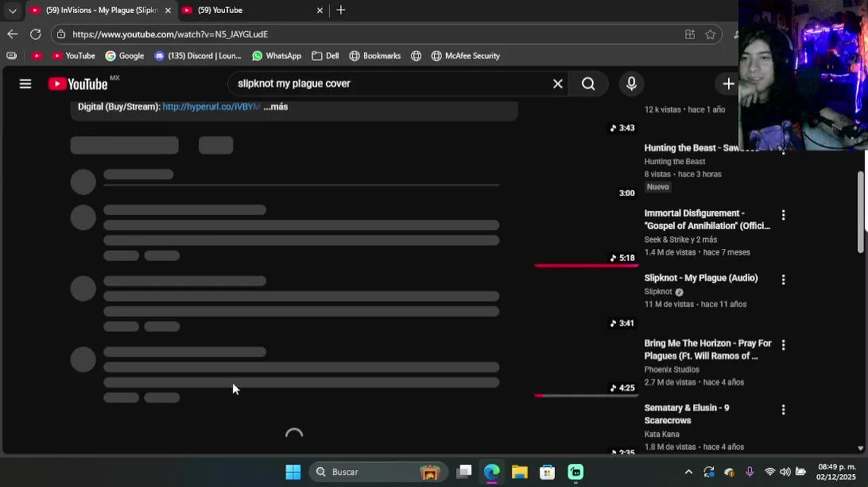
Task: Visit the Kata Kana channel
Action: click(662, 434)
